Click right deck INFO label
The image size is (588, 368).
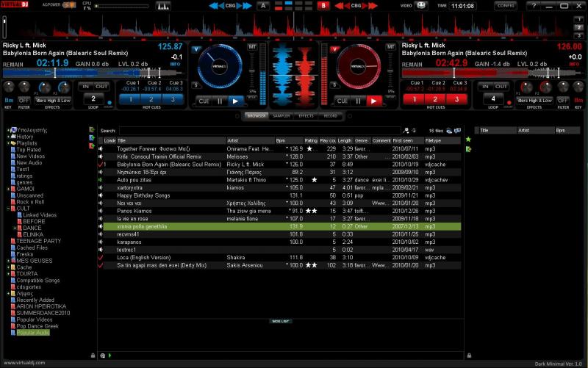click(x=574, y=64)
